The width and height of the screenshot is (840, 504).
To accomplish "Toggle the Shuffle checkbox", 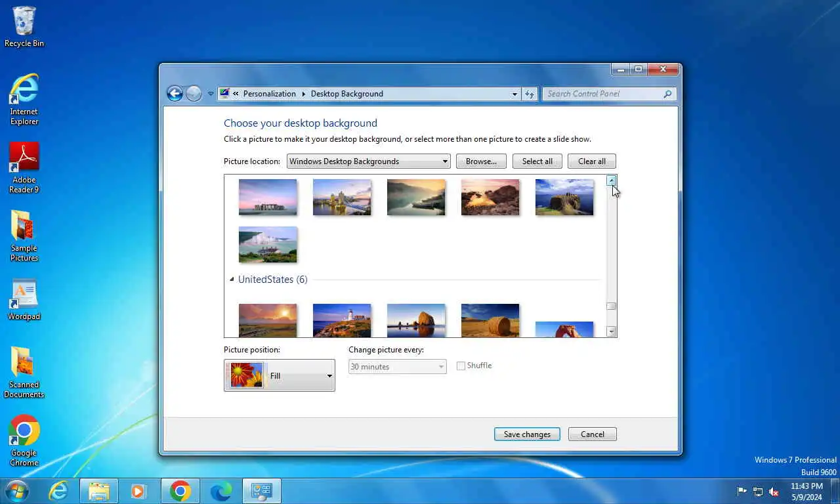I will (x=461, y=366).
